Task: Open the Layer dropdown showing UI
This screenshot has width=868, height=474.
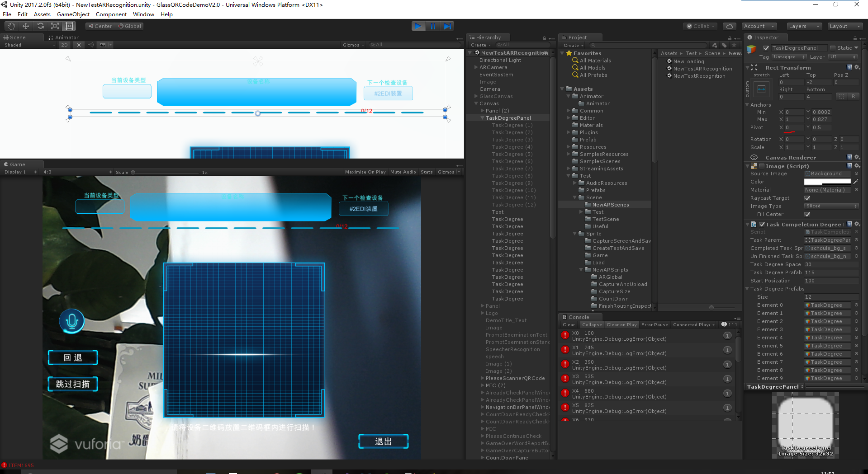Action: [x=842, y=57]
